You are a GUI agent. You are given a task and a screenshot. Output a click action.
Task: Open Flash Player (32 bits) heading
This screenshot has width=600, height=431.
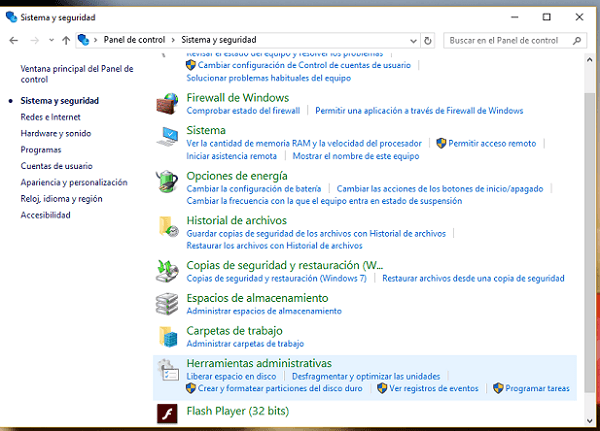pos(238,411)
